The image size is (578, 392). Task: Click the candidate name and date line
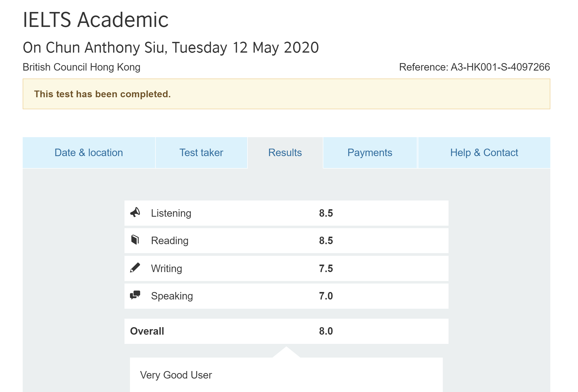pos(171,47)
